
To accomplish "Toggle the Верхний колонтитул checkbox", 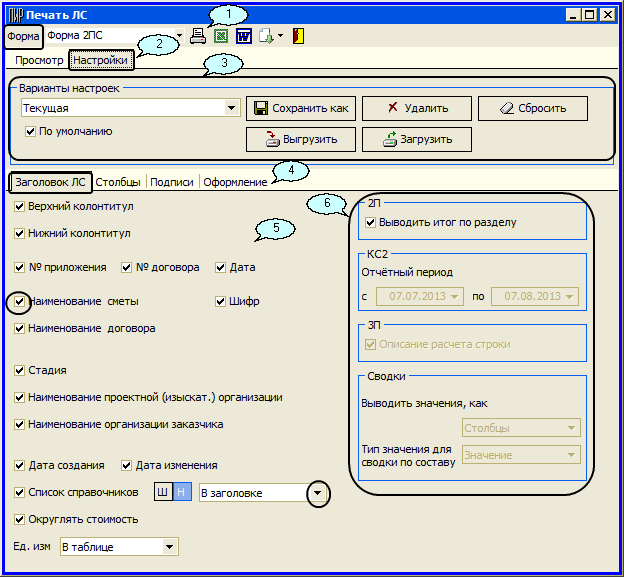I will [x=21, y=206].
